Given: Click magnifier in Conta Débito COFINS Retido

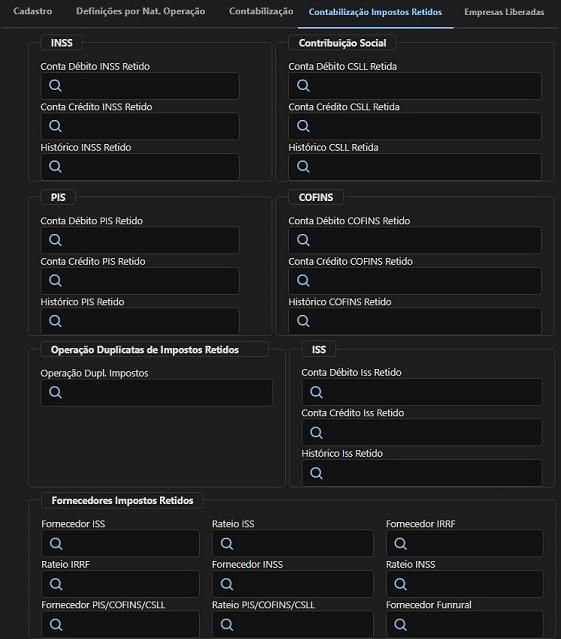Looking at the screenshot, I should tap(303, 240).
